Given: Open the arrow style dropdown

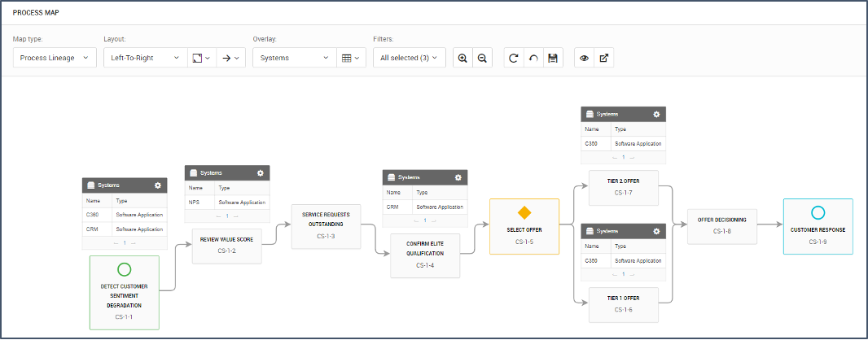Looking at the screenshot, I should [231, 58].
